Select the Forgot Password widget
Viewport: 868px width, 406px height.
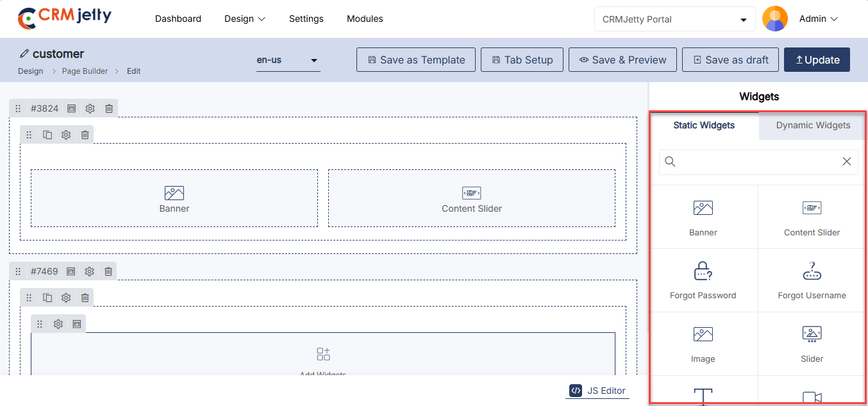pyautogui.click(x=703, y=280)
